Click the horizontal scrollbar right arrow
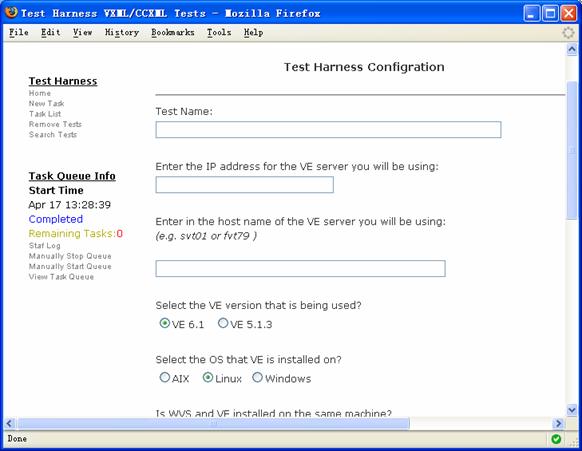582x451 pixels. 558,423
